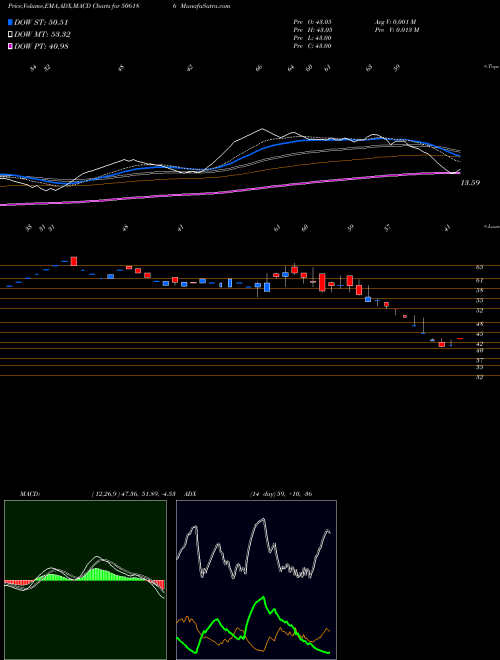This screenshot has width=500, height=660.
Task: Click the 55 price axis label
Action: click(x=479, y=301)
